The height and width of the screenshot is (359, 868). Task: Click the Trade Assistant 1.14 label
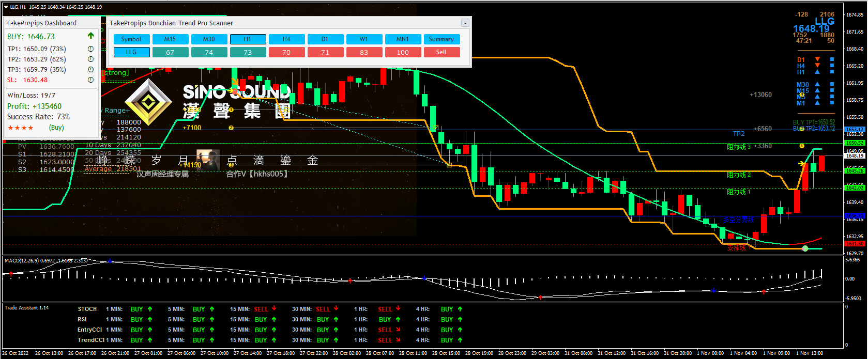27,308
